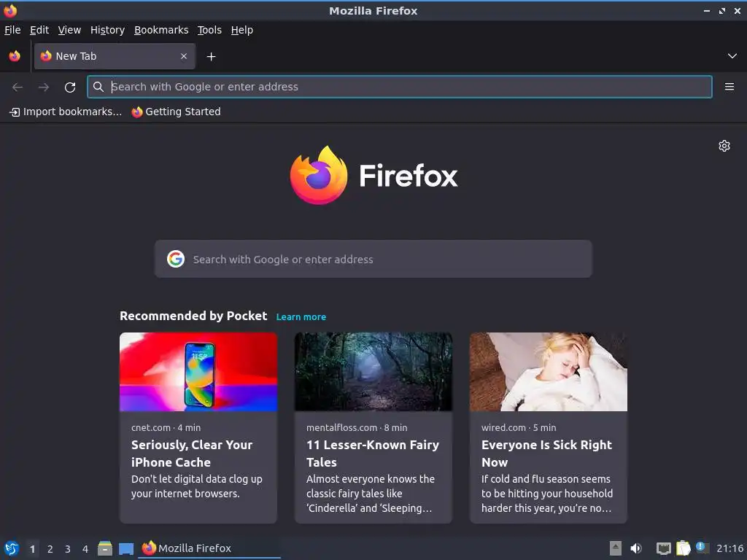Open iPhone cache article thumbnail

(198, 372)
